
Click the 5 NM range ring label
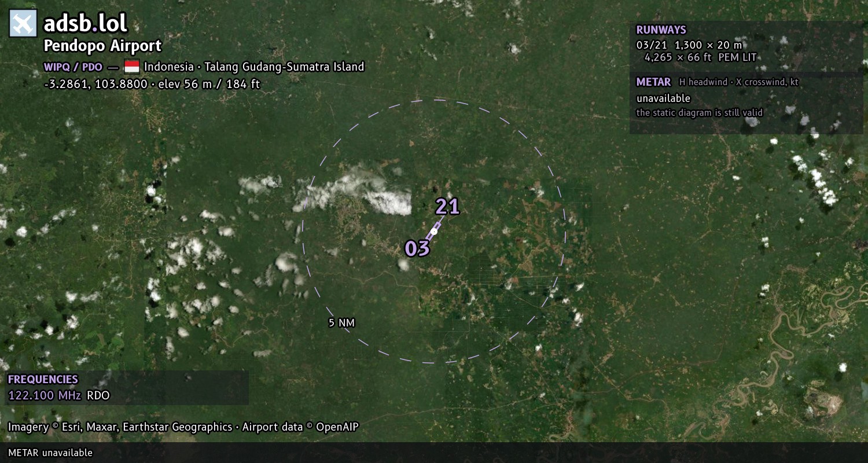[341, 323]
